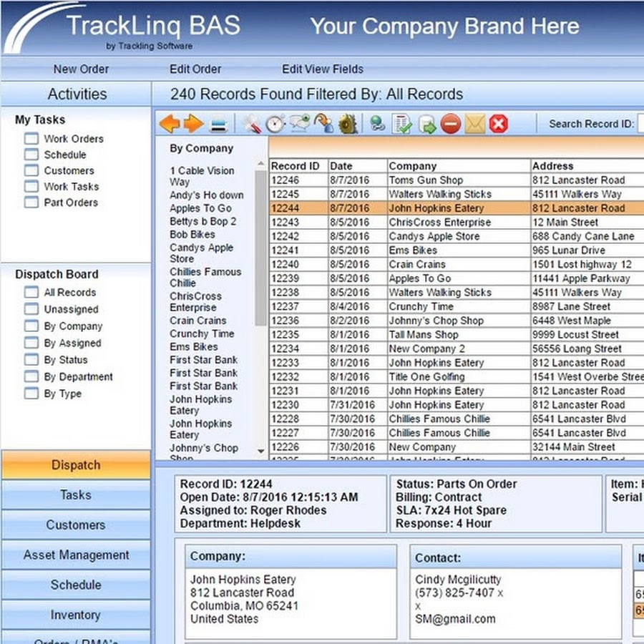Check the All Records checkbox in Dispatch Board
Viewport: 644px width, 644px height.
click(x=31, y=292)
